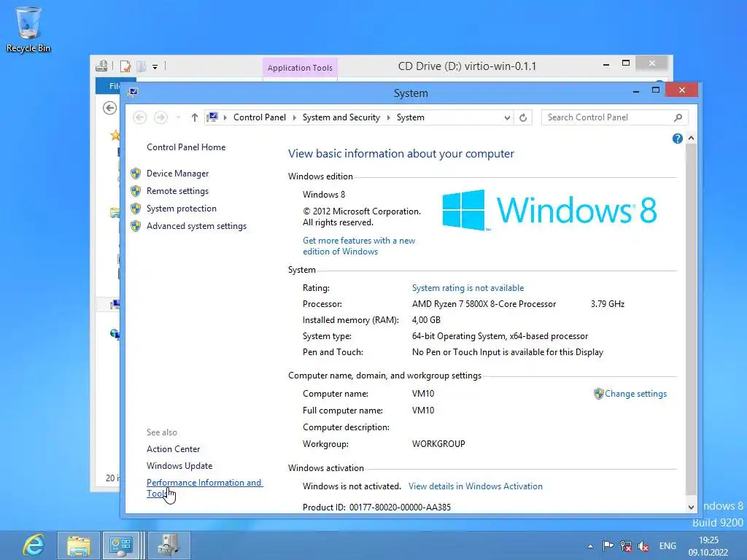Select System and Security breadcrumb
The image size is (747, 560).
[x=341, y=117]
